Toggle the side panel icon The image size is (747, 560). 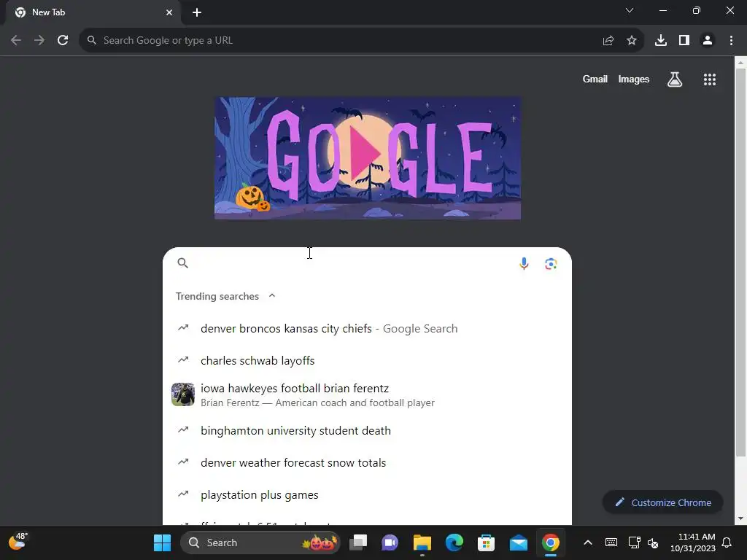coord(684,41)
